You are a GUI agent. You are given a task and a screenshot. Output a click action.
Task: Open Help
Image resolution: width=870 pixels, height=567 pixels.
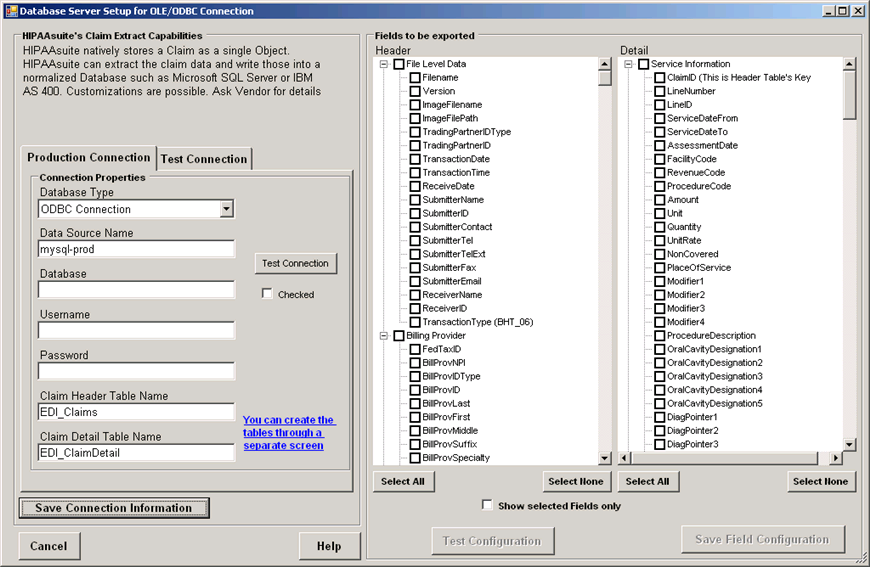pos(329,546)
